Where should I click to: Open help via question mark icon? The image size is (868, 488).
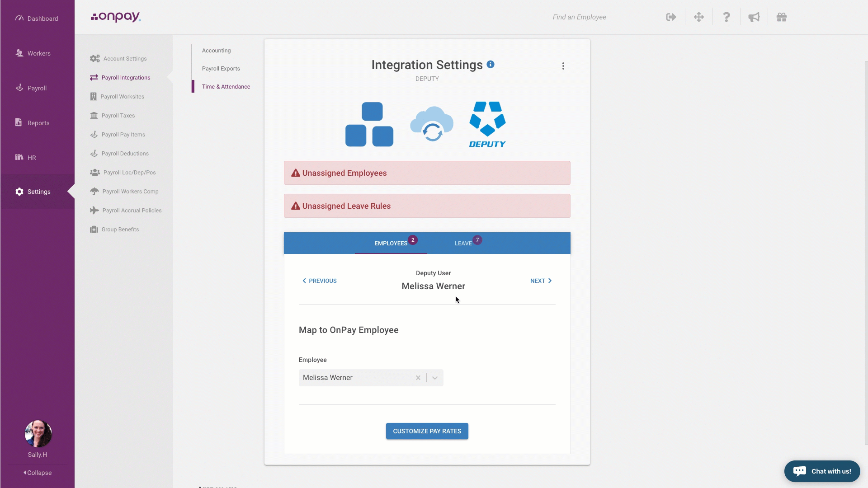tap(726, 17)
